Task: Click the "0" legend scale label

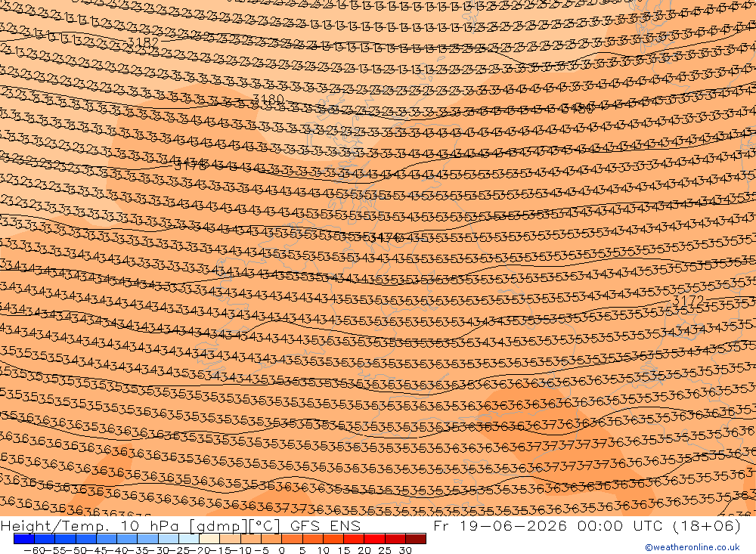Action: pyautogui.click(x=281, y=550)
